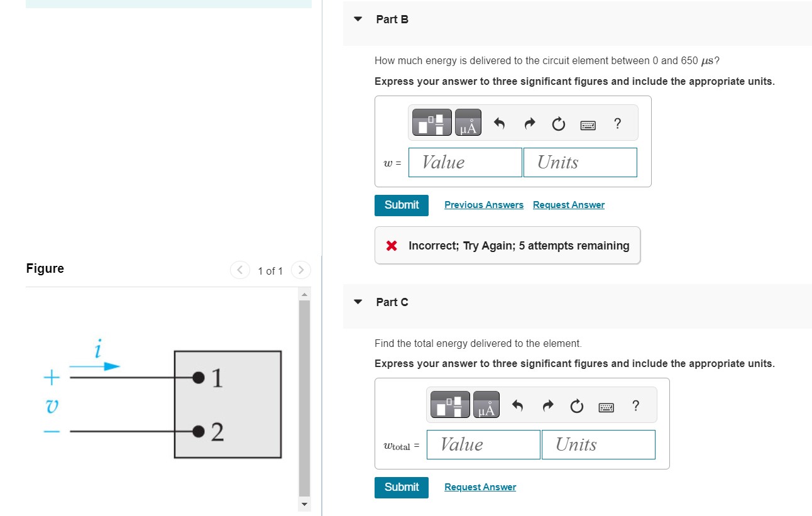812x516 pixels.
Task: Open the units (µÅ) icon in Part C
Action: (x=486, y=404)
